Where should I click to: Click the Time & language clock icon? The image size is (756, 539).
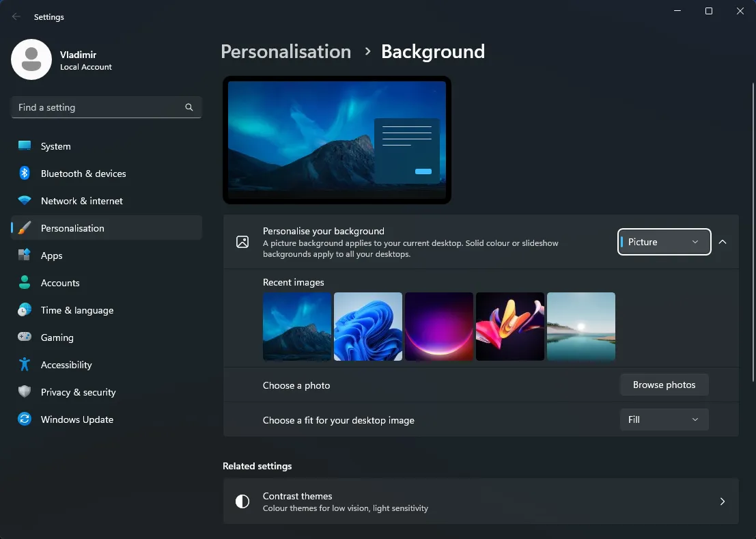(x=25, y=310)
